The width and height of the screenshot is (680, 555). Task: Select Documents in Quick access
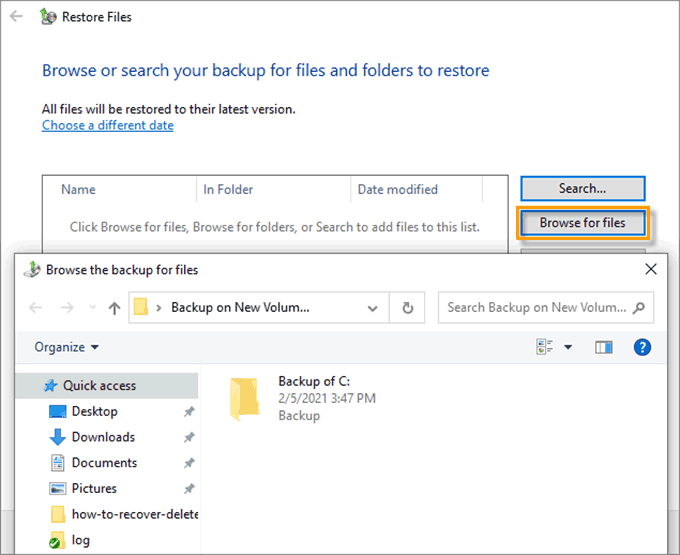pyautogui.click(x=104, y=463)
